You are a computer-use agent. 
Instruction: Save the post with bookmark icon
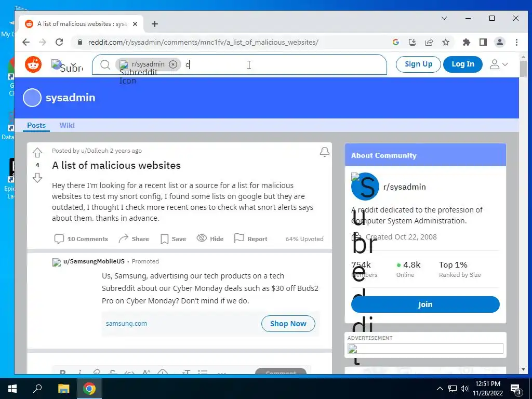coord(174,239)
